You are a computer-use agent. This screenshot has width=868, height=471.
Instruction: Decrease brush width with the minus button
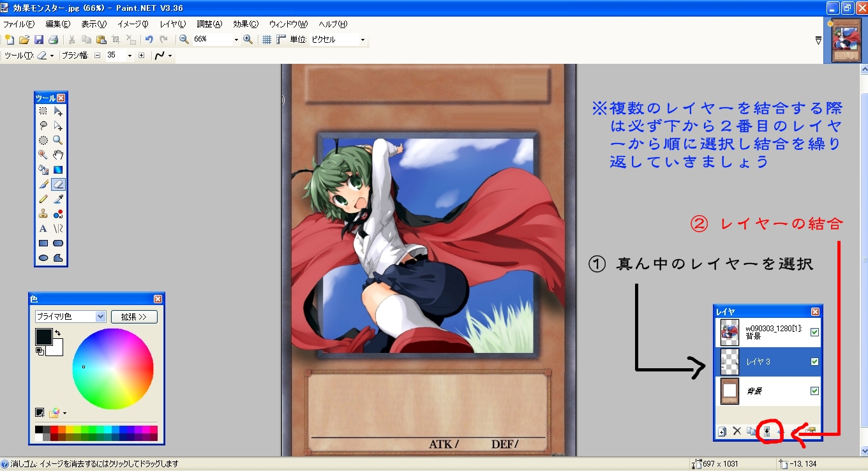pyautogui.click(x=98, y=56)
